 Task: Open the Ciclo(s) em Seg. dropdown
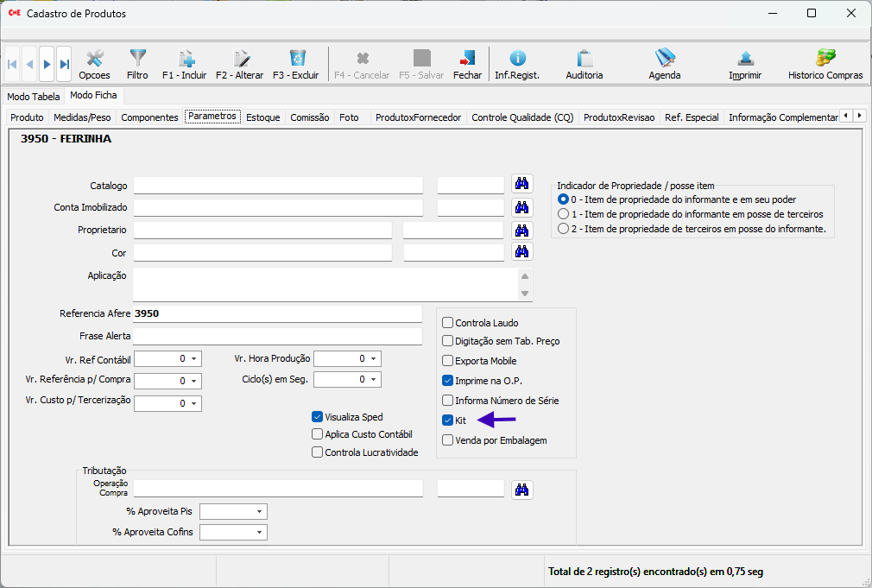pos(373,380)
